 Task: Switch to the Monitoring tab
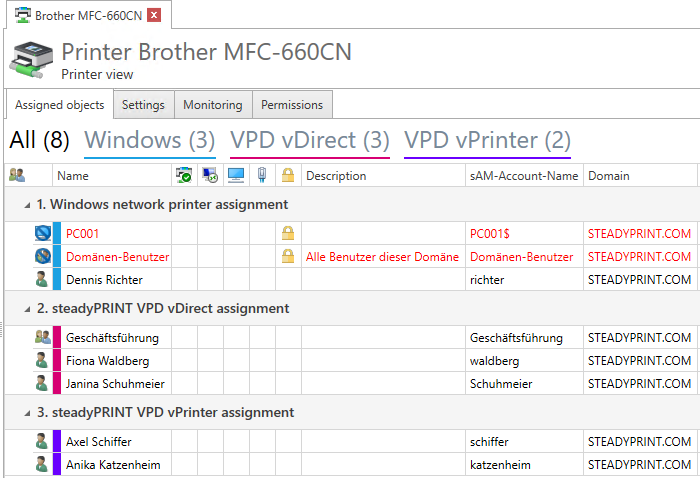click(213, 105)
